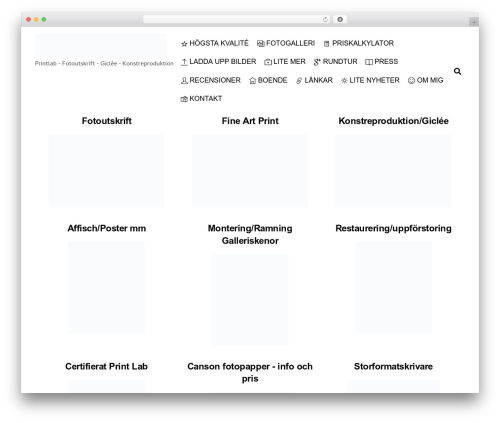Click the browser extension icon beside address bar

coord(340,20)
